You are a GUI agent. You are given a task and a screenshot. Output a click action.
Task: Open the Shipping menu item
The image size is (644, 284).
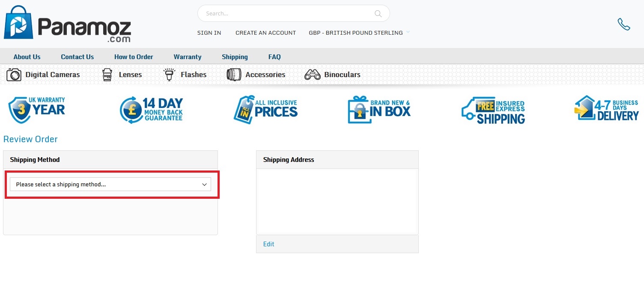click(235, 57)
